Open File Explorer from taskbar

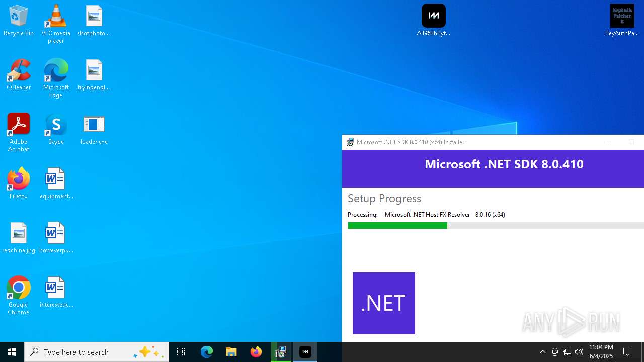coord(231,352)
